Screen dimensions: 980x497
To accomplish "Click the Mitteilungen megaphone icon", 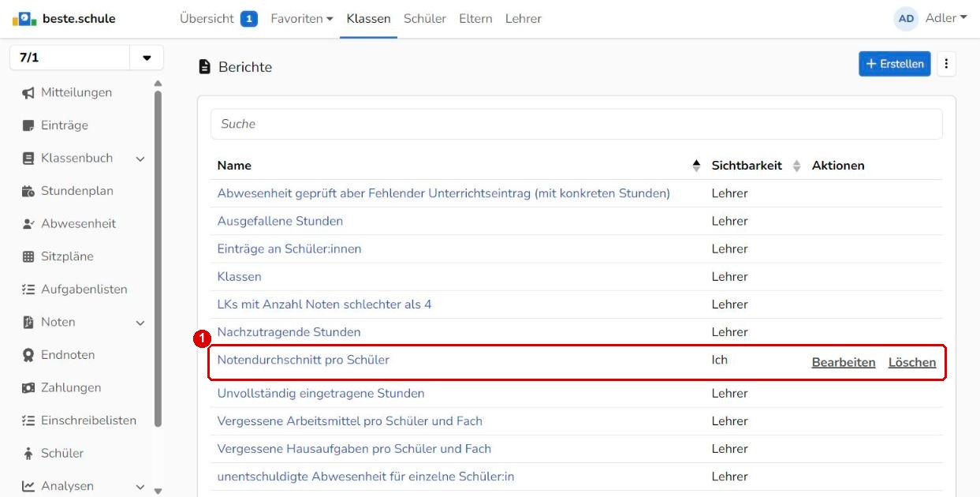I will tap(28, 93).
